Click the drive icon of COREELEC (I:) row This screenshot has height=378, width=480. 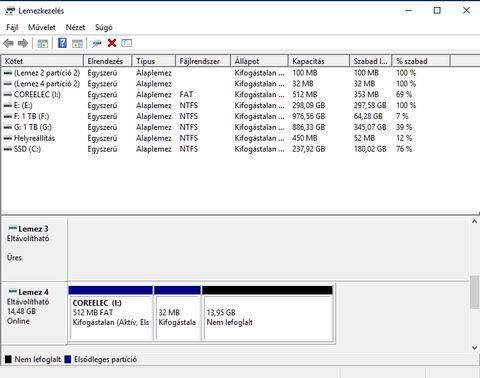coord(8,95)
